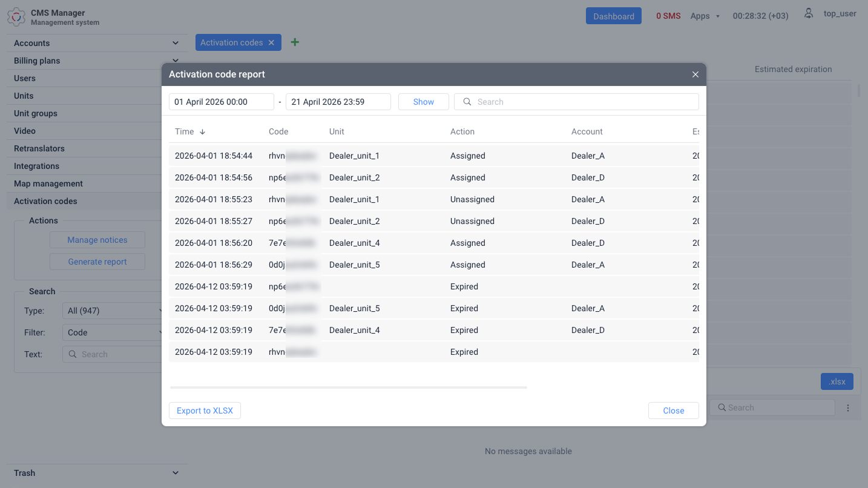Viewport: 868px width, 488px height.
Task: Select row with time 2026-04-01 18:54:44
Action: pos(434,156)
